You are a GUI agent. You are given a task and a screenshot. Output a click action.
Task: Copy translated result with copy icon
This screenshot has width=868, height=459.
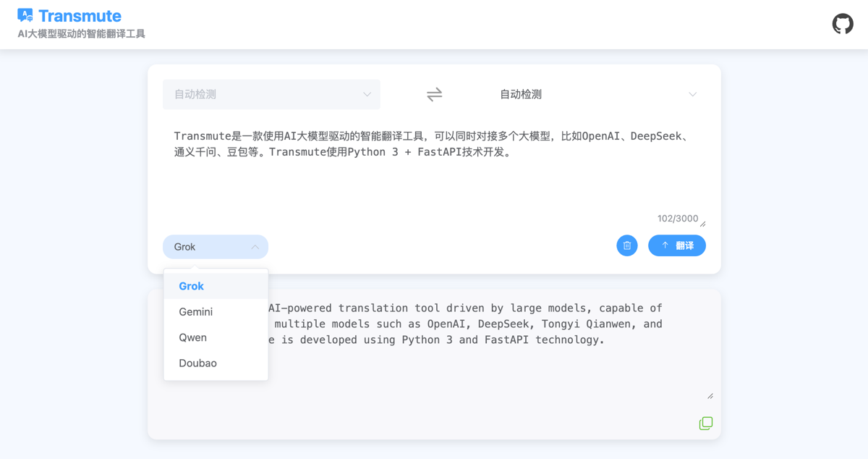706,423
